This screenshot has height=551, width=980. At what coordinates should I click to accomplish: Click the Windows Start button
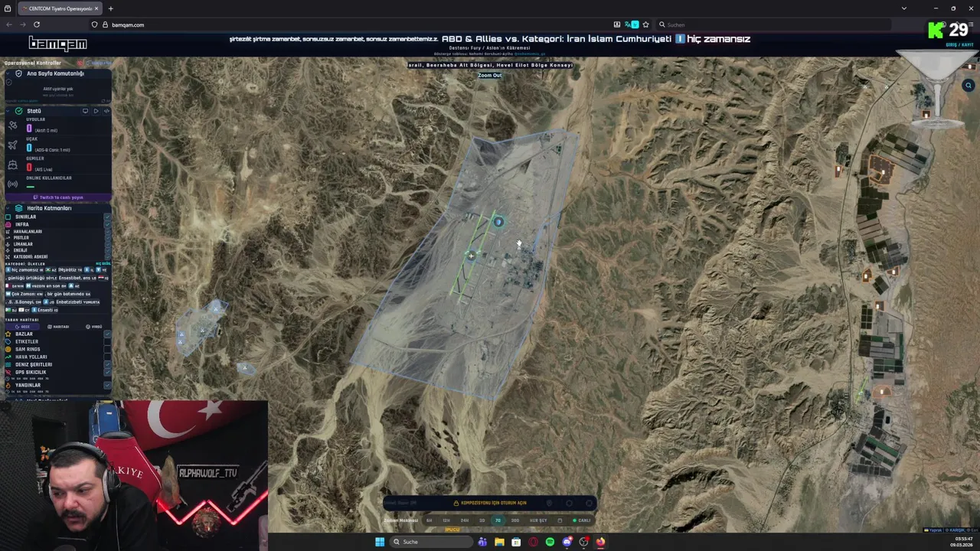click(x=380, y=542)
